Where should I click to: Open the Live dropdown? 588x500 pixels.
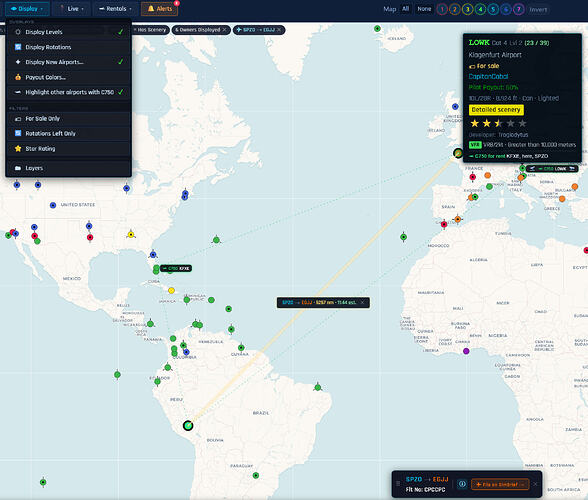point(73,9)
